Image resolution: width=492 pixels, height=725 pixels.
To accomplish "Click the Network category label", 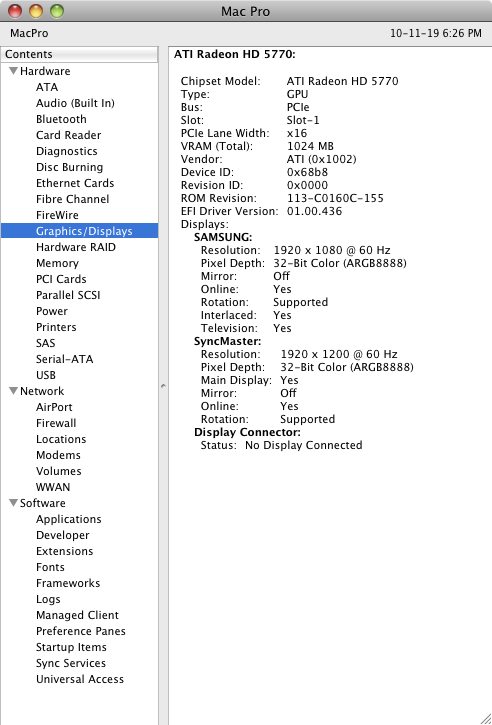I will 42,391.
